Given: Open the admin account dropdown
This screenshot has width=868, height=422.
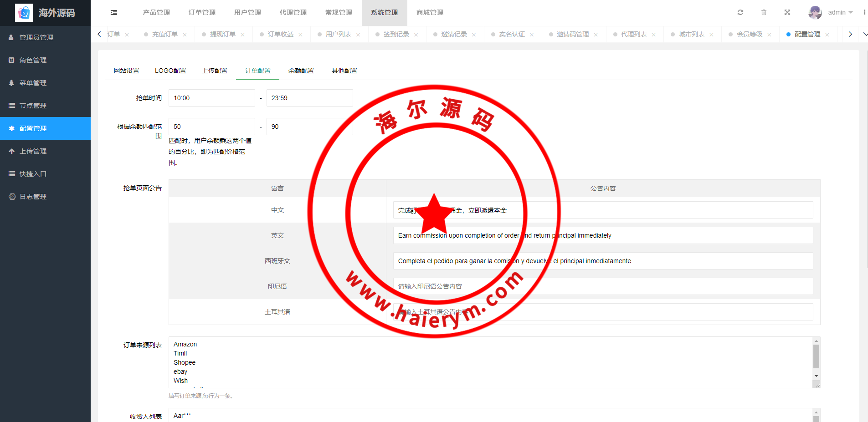Looking at the screenshot, I should point(840,12).
